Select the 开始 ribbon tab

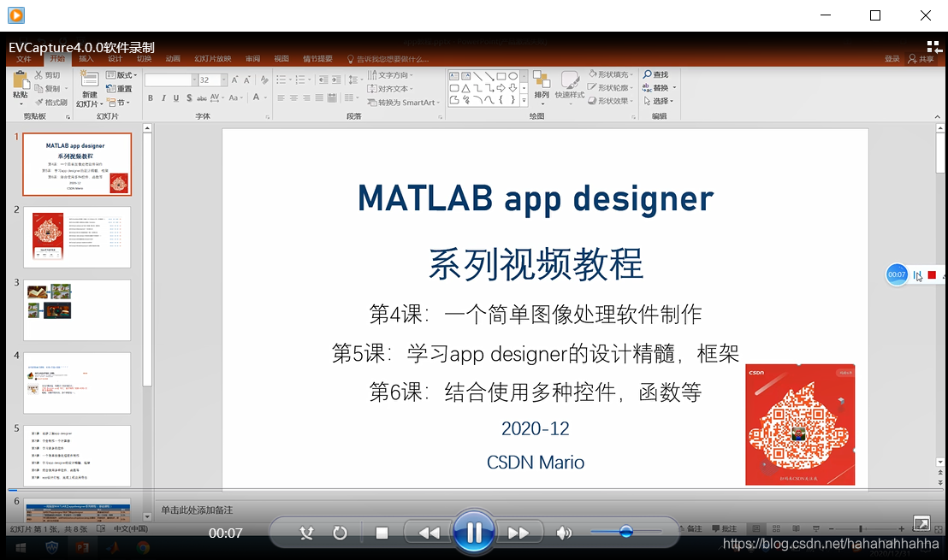tap(57, 59)
